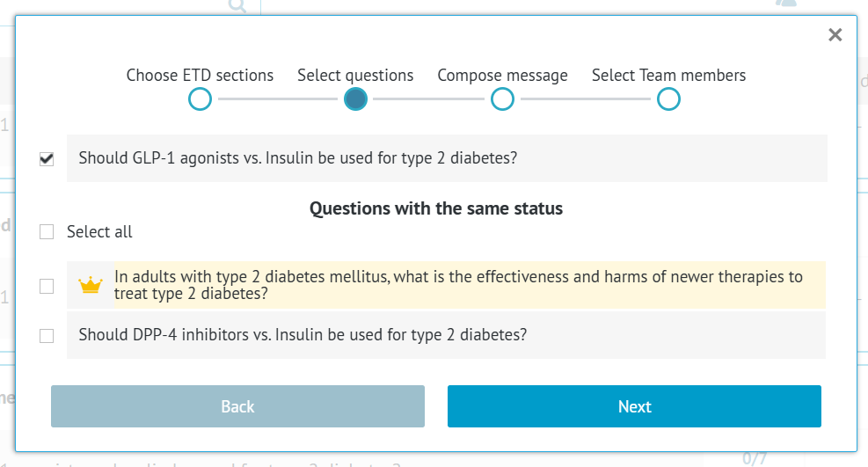Enable the DPP-4 inhibitors question checkbox
868x467 pixels.
(47, 335)
